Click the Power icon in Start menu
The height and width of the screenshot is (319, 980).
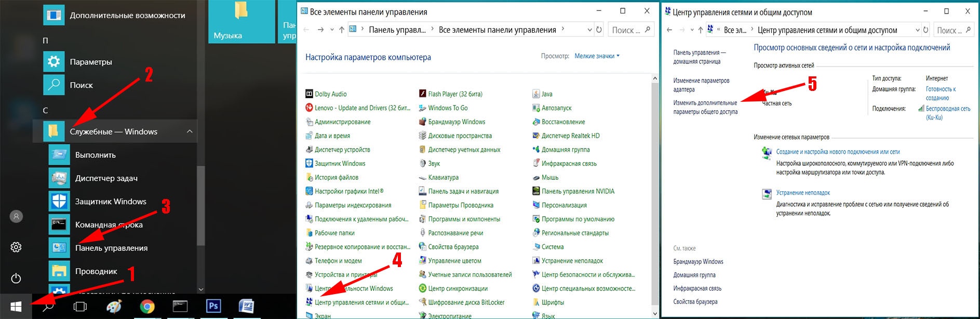[x=16, y=278]
